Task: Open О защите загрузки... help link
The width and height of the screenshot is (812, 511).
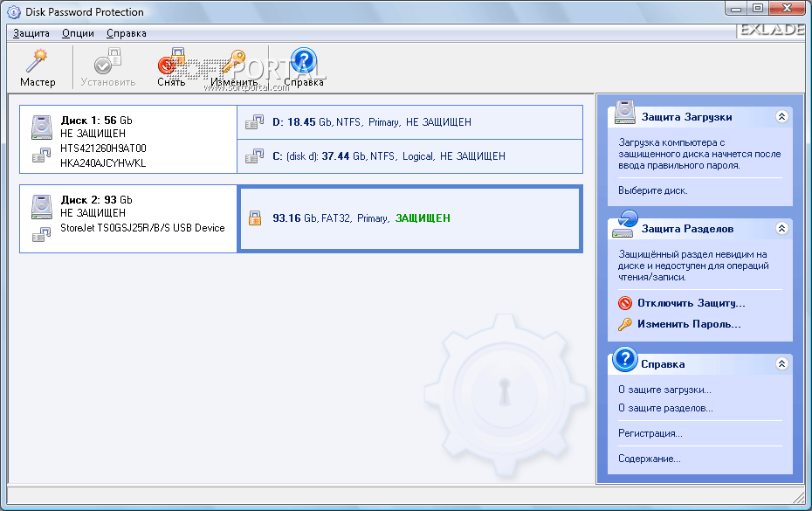Action: [665, 390]
